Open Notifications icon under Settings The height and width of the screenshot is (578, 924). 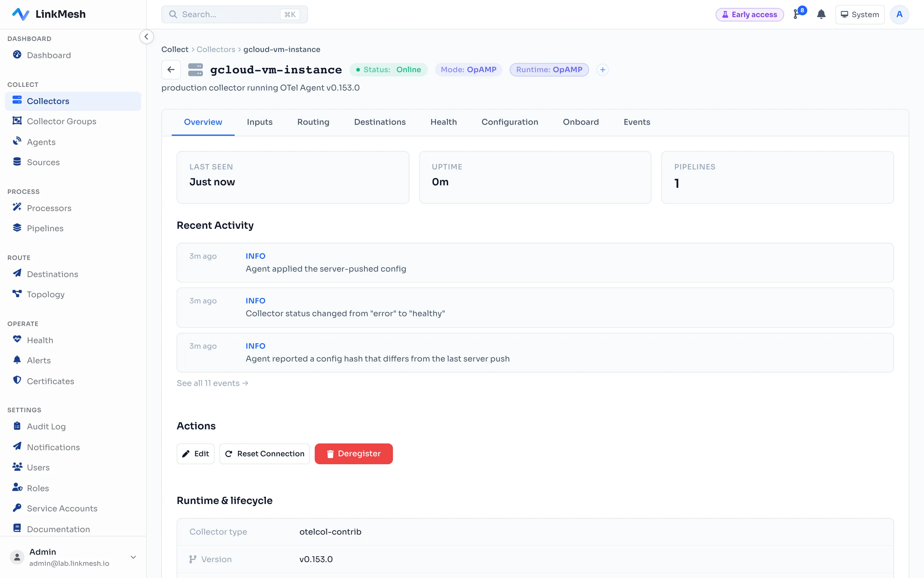coord(17,446)
